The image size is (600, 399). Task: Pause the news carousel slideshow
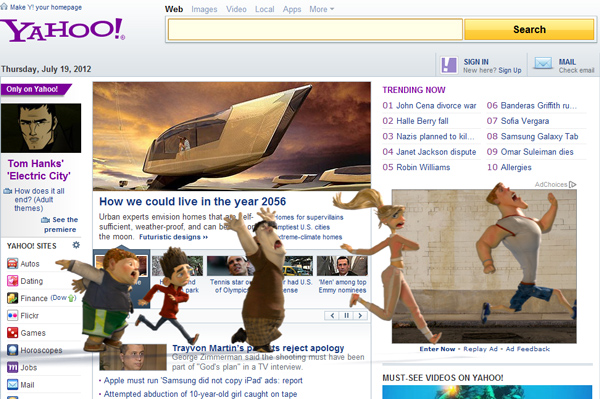(346, 316)
